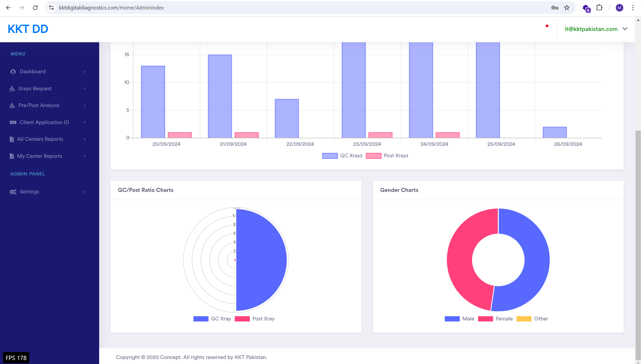Click the GC Xrays bar for 20/09/2024
This screenshot has width=641, height=364.
153,102
